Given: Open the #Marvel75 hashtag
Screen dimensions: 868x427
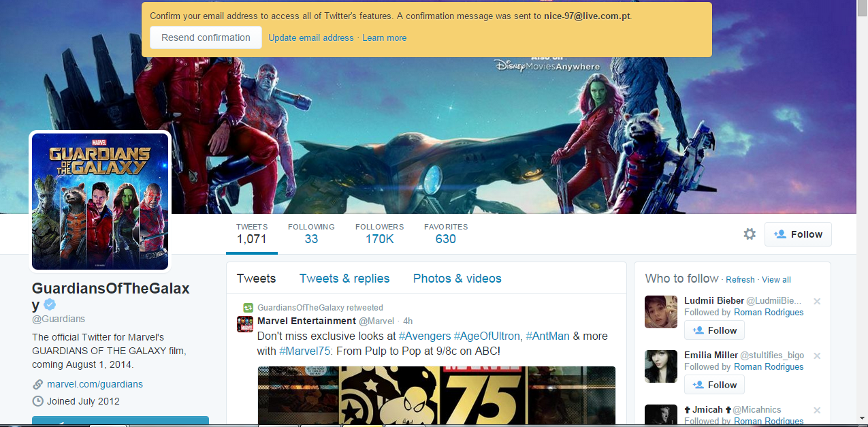Looking at the screenshot, I should click(x=304, y=351).
